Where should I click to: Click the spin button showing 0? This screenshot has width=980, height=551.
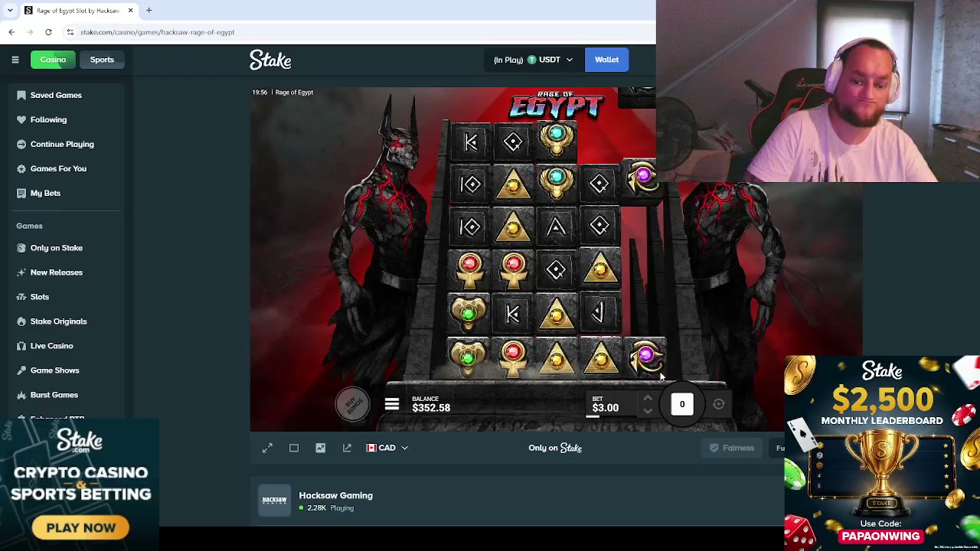point(682,404)
